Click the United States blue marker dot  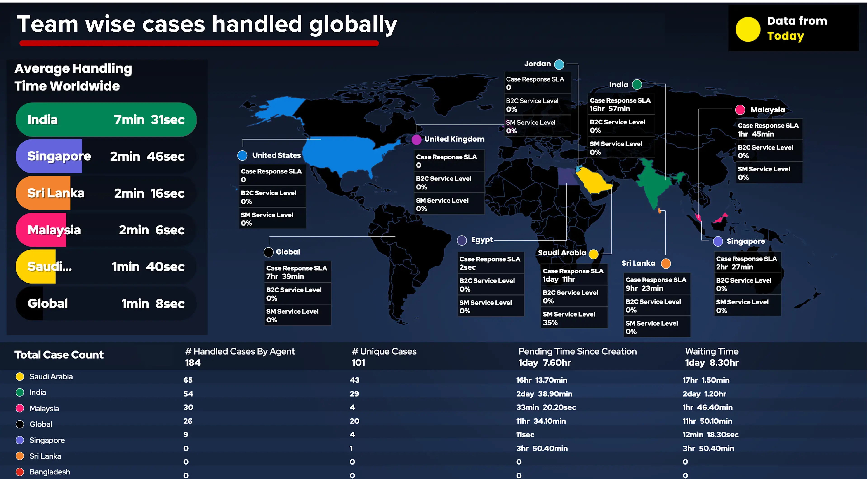242,156
